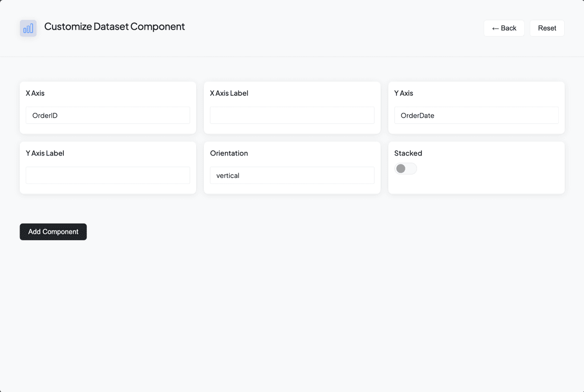Click the Stacked label text
This screenshot has width=584, height=392.
click(408, 153)
